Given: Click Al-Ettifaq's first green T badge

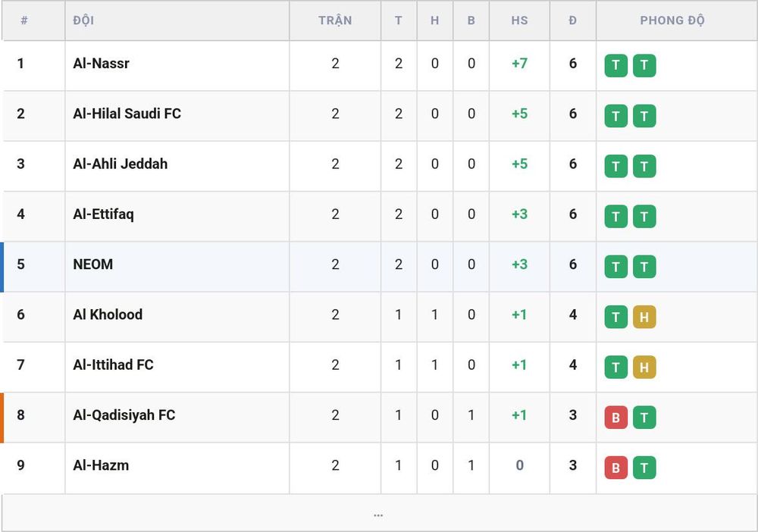Looking at the screenshot, I should tap(615, 217).
